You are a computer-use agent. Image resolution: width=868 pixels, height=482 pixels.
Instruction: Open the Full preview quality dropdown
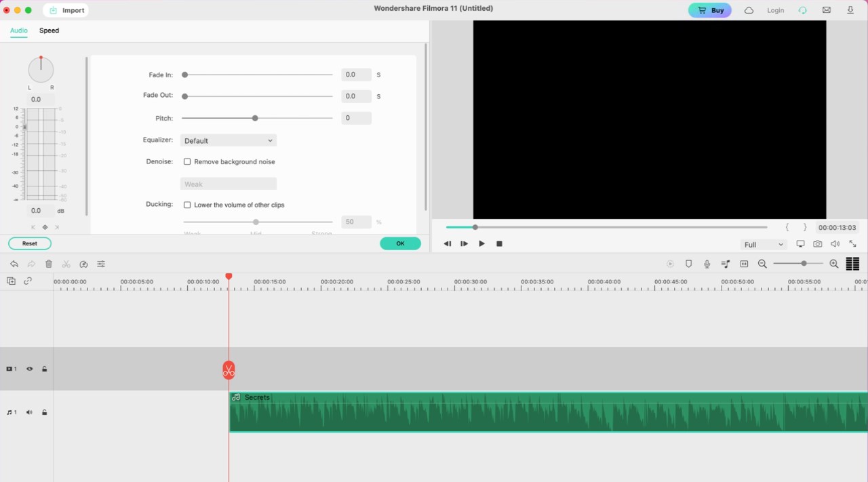[763, 245]
